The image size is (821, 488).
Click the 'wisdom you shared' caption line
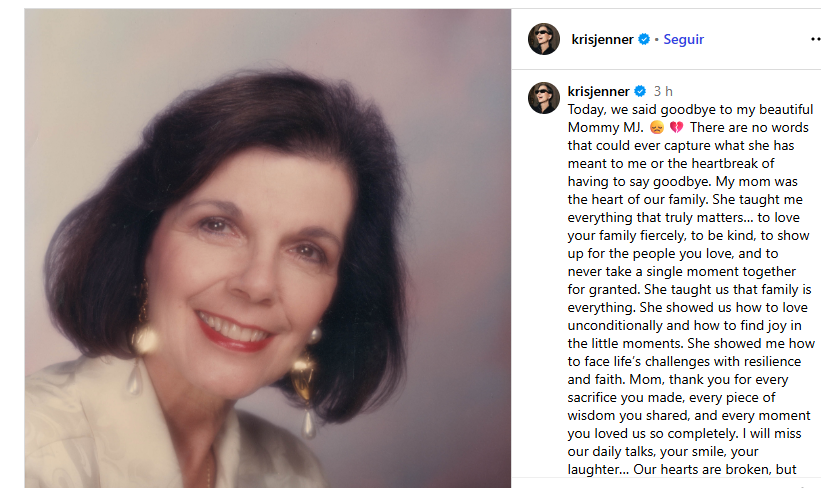click(x=689, y=415)
